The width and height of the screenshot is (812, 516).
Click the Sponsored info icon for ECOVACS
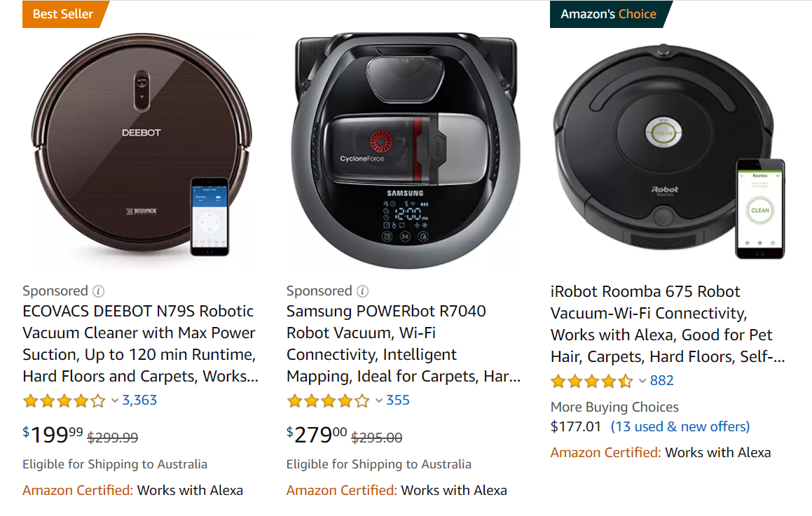pyautogui.click(x=99, y=291)
